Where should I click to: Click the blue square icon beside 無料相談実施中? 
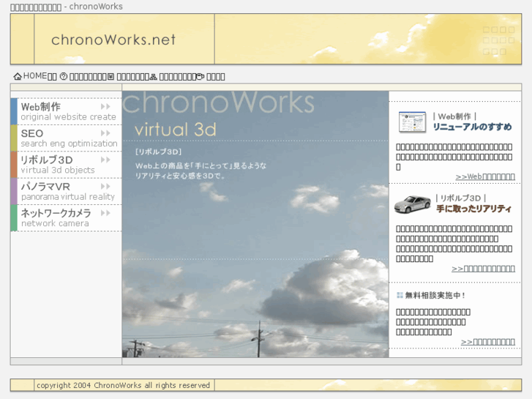(x=400, y=296)
